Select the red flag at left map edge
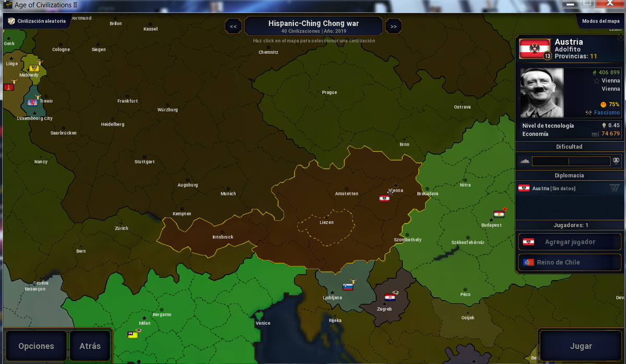This screenshot has height=364, width=626. coord(8,87)
